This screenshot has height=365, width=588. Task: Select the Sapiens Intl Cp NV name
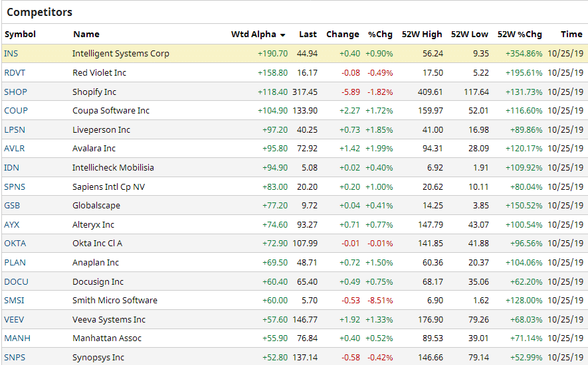point(109,187)
